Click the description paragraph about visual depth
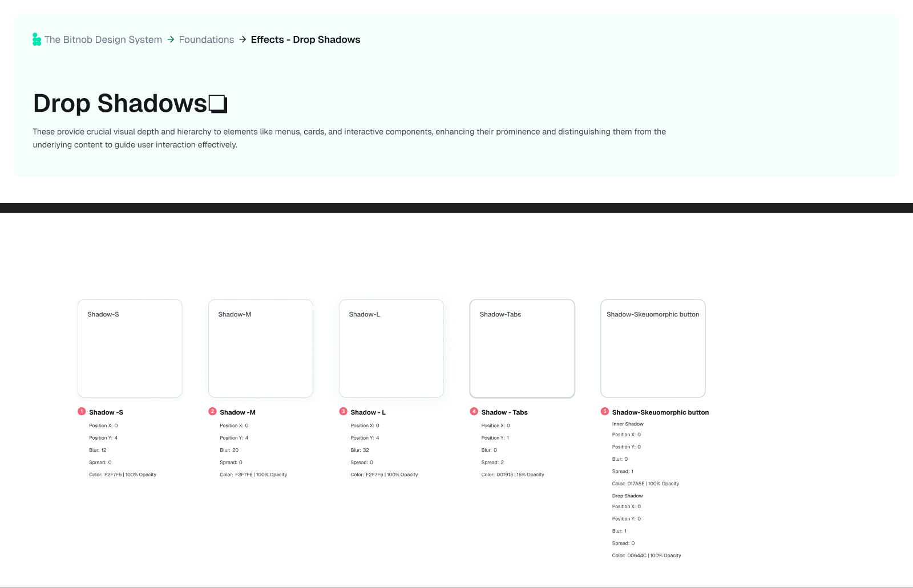913x588 pixels. 349,138
